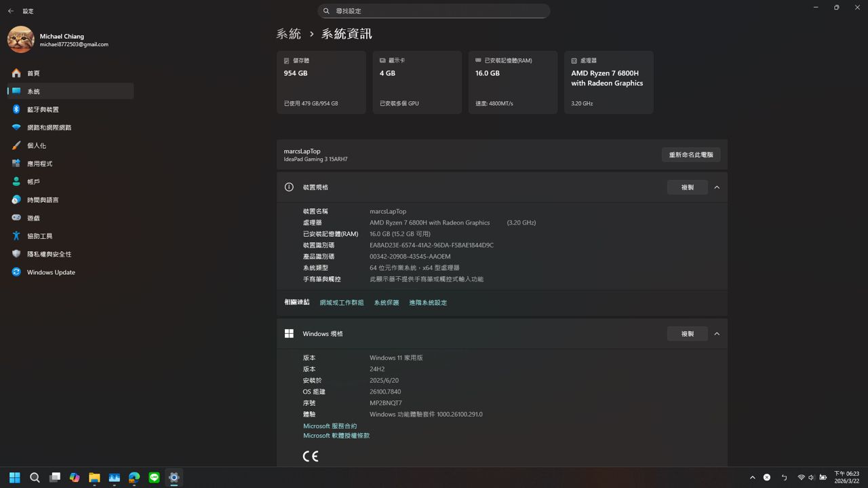Click 重新命名此電腦 rename button
The width and height of the screenshot is (868, 488).
tap(690, 155)
